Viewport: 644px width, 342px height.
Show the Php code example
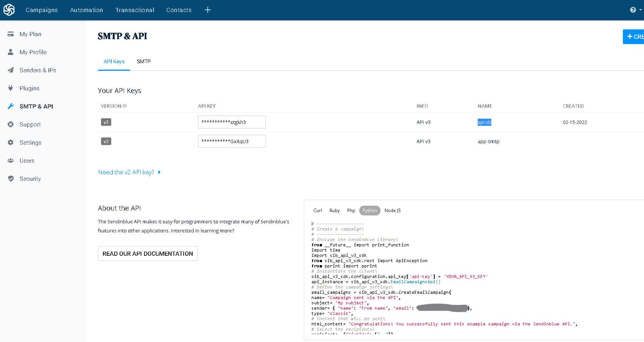(x=351, y=211)
